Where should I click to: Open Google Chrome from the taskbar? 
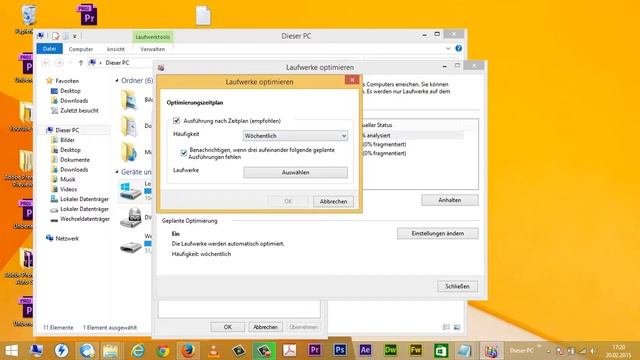(163, 351)
